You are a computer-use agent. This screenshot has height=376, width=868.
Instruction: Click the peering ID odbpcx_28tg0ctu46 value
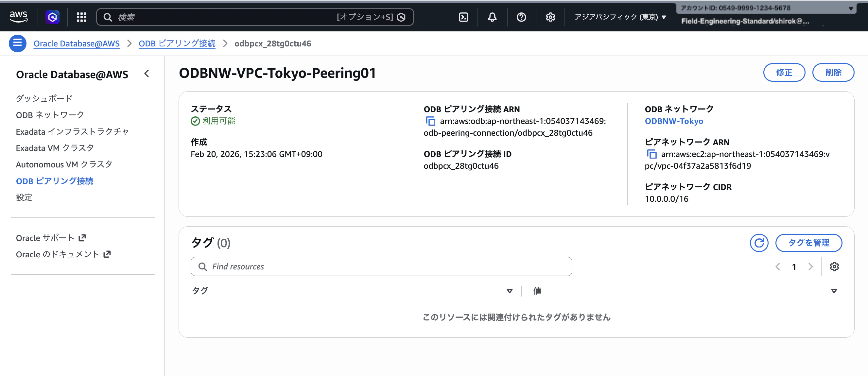(460, 166)
